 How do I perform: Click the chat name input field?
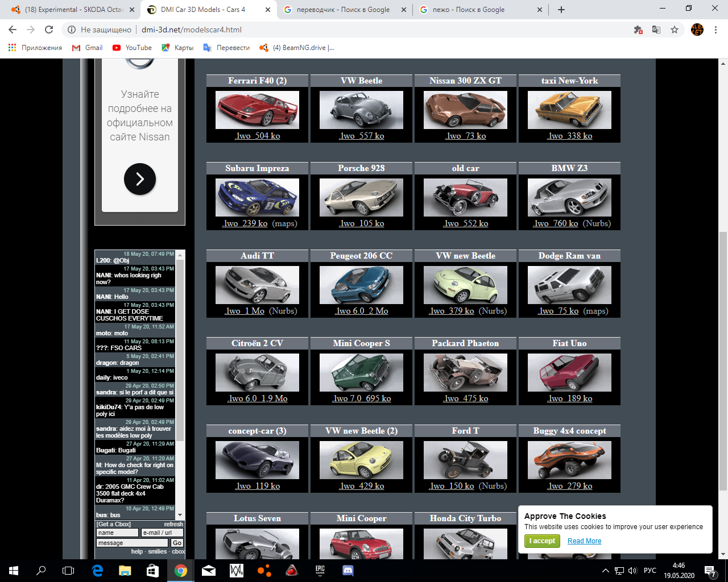click(x=118, y=533)
